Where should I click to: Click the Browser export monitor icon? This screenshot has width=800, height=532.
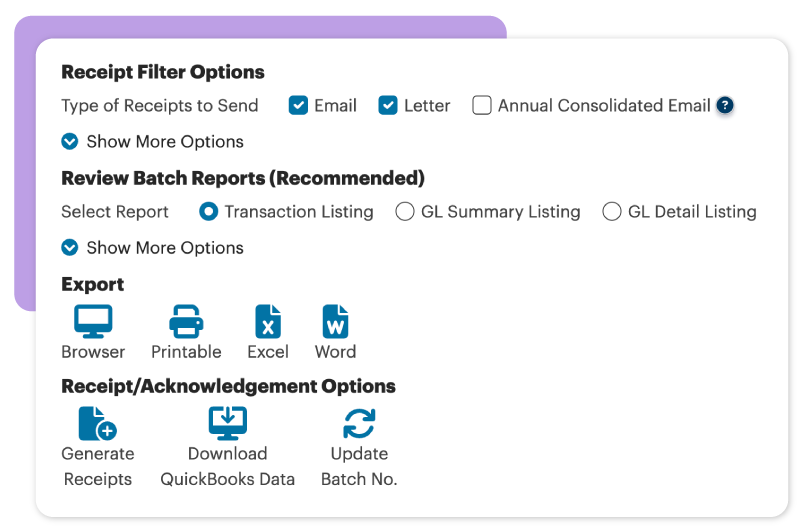(x=93, y=322)
